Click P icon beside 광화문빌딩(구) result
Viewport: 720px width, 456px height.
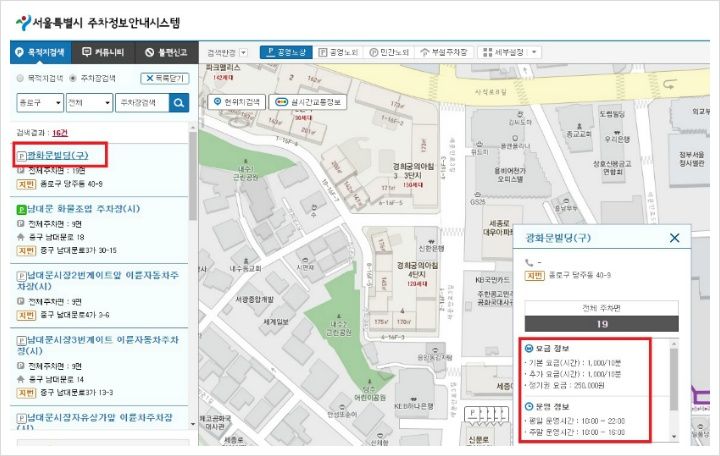pos(22,157)
